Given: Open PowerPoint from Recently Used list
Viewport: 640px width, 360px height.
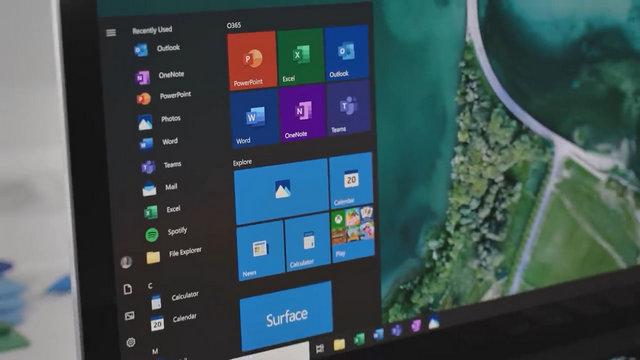Looking at the screenshot, I should [x=164, y=97].
